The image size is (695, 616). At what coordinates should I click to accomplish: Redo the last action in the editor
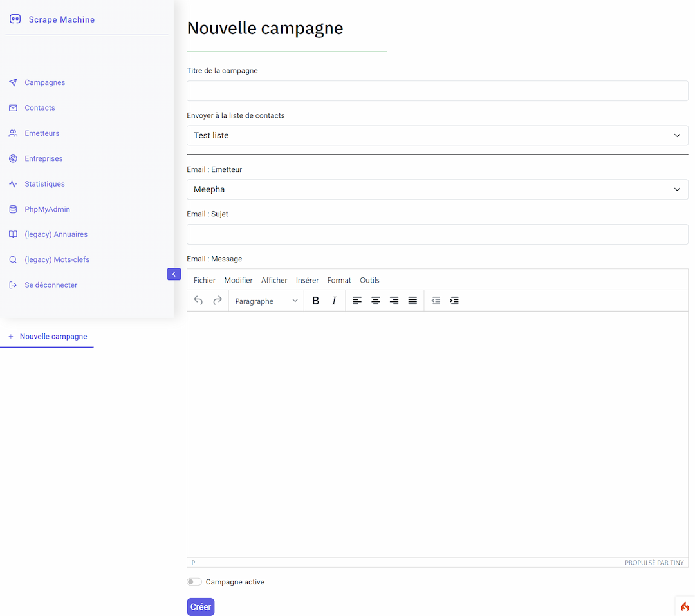(218, 301)
